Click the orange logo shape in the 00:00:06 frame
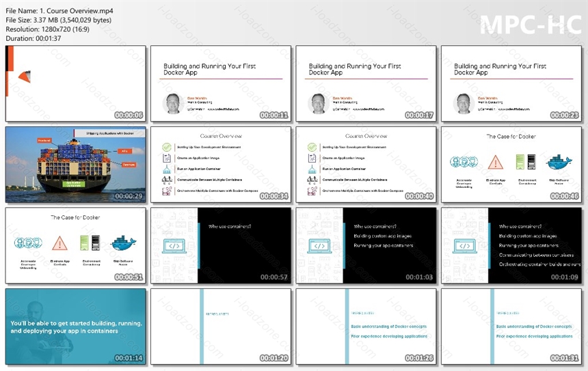Screen dimensions: 588x371 click(x=25, y=77)
